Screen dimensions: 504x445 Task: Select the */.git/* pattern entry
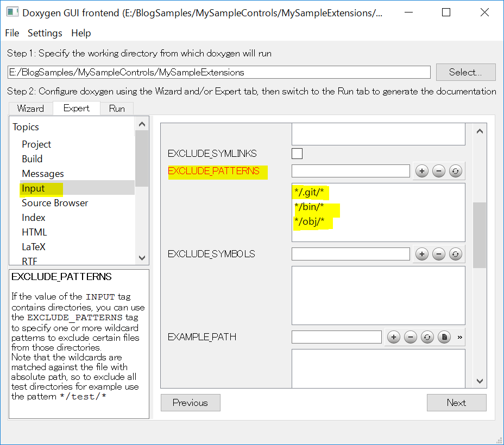point(309,192)
